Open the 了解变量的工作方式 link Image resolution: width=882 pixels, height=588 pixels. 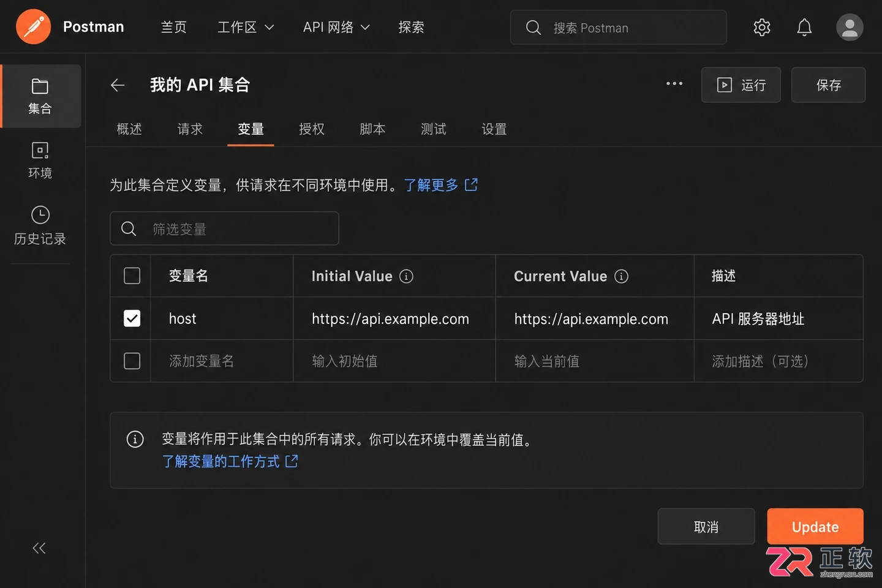pos(230,461)
